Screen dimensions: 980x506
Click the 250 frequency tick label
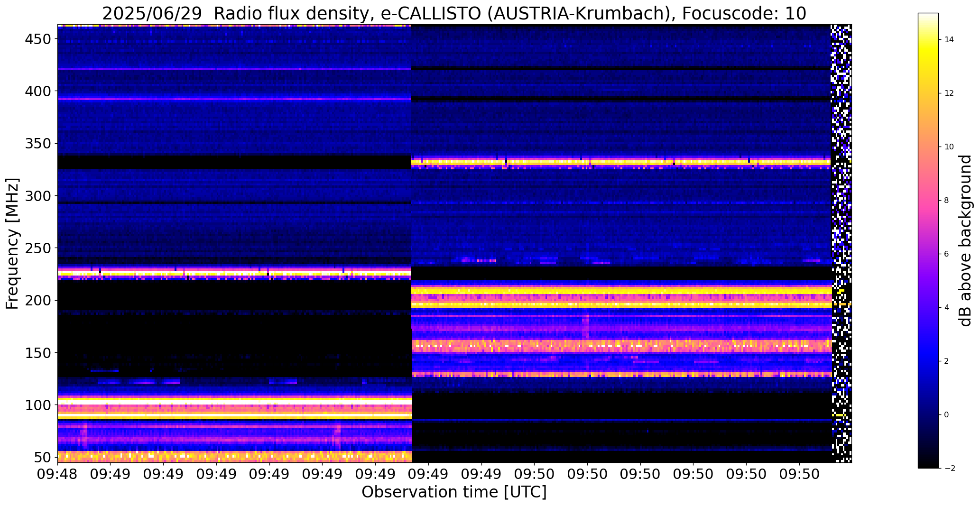click(38, 248)
